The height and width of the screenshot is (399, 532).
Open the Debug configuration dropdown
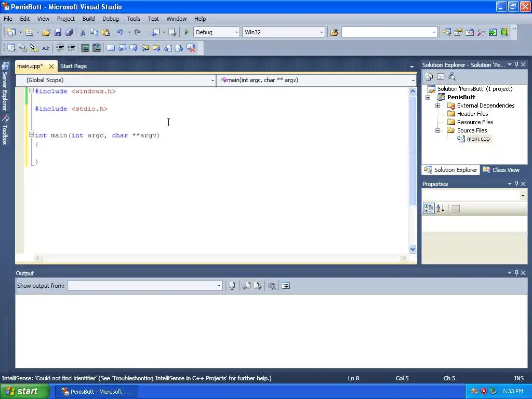pos(236,32)
